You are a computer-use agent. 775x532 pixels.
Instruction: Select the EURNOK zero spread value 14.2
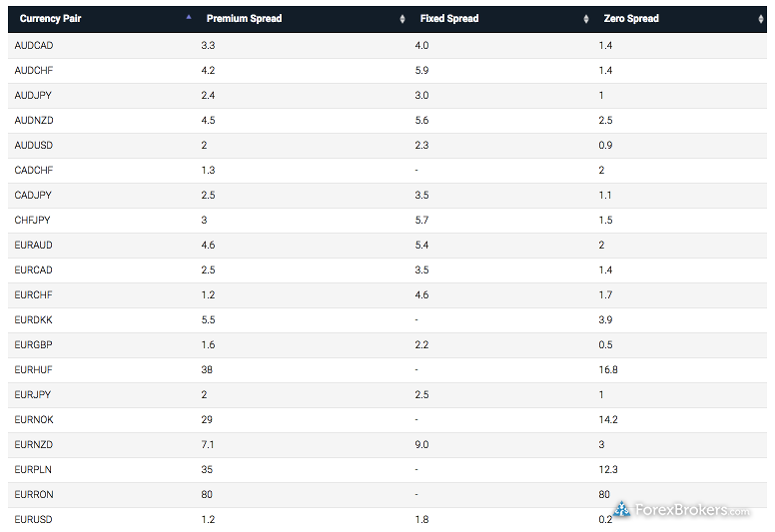point(608,420)
